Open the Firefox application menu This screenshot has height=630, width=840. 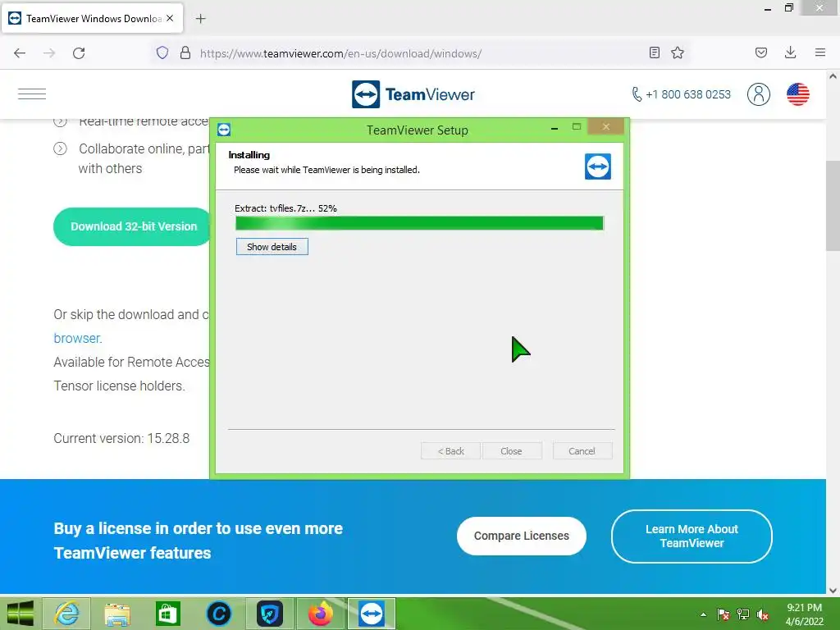[x=820, y=52]
